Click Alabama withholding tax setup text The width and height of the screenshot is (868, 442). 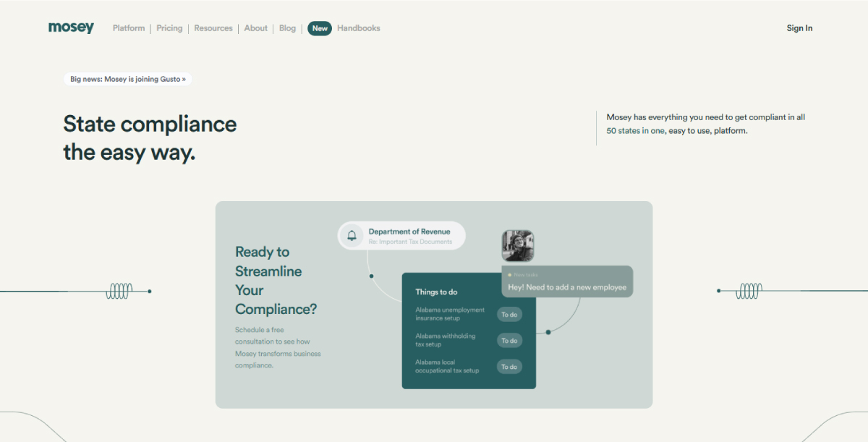point(446,340)
